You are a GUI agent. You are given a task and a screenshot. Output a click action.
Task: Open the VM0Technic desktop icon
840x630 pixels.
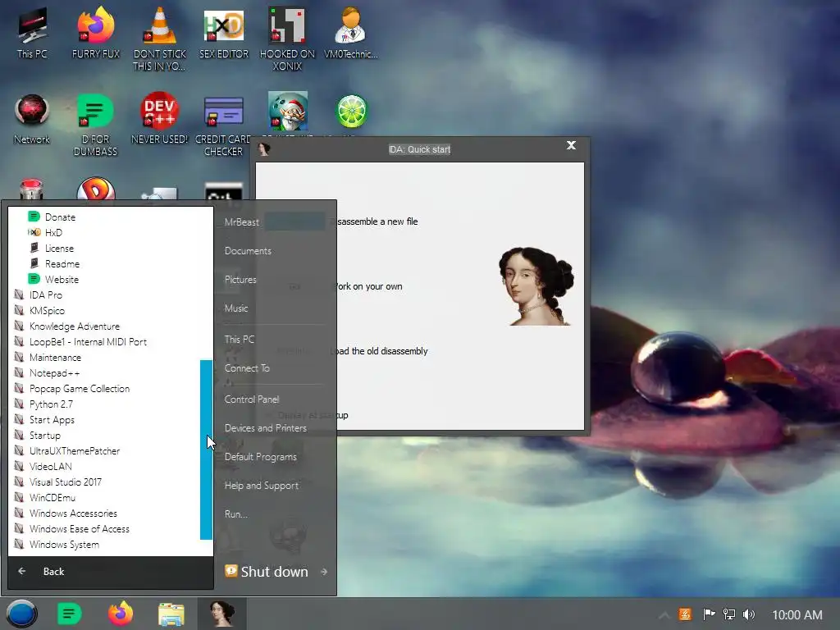point(351,32)
